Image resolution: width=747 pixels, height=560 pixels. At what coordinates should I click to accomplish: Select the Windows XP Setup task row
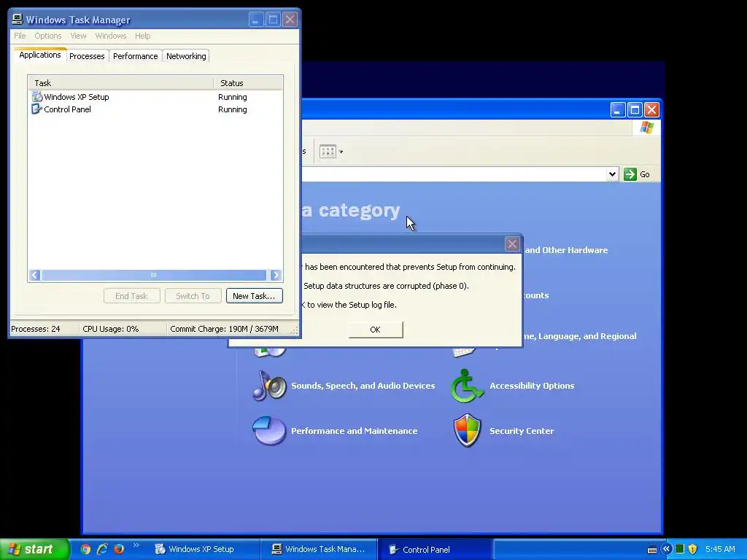155,97
